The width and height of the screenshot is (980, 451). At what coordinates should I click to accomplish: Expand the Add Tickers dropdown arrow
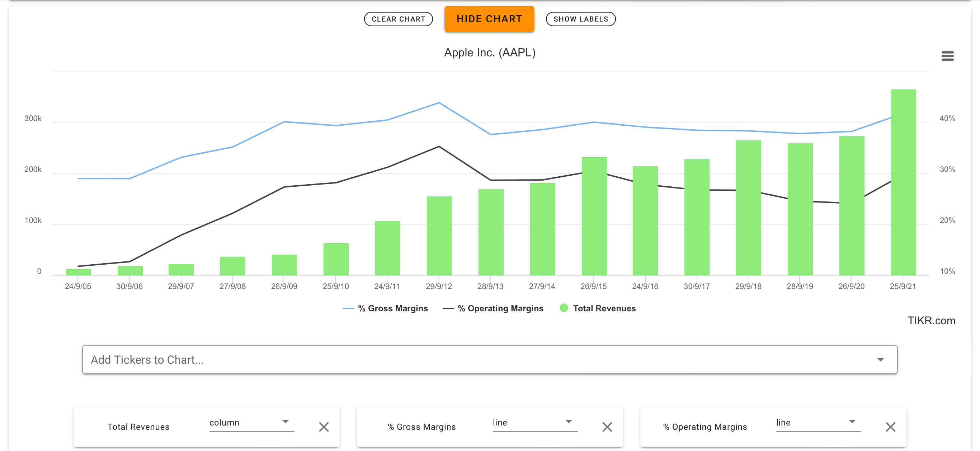click(880, 359)
